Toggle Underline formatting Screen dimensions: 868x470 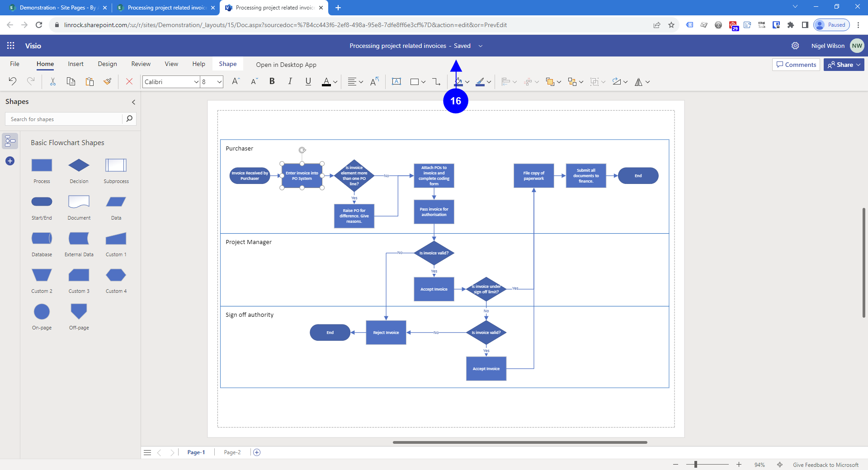point(308,81)
